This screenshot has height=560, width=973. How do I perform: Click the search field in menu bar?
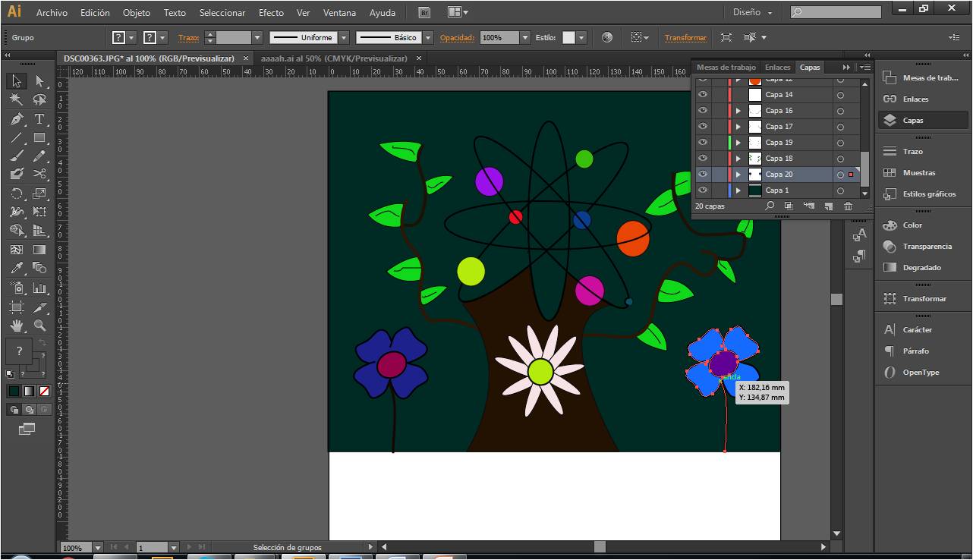(836, 12)
